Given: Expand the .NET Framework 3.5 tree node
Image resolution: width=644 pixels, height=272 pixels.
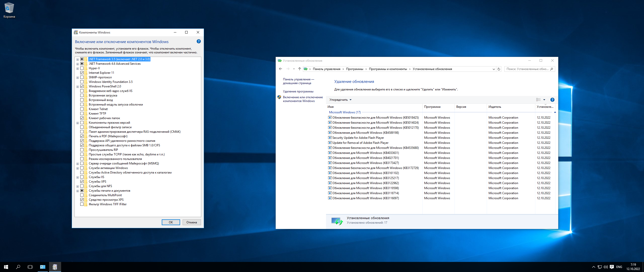Looking at the screenshot, I should (x=78, y=59).
